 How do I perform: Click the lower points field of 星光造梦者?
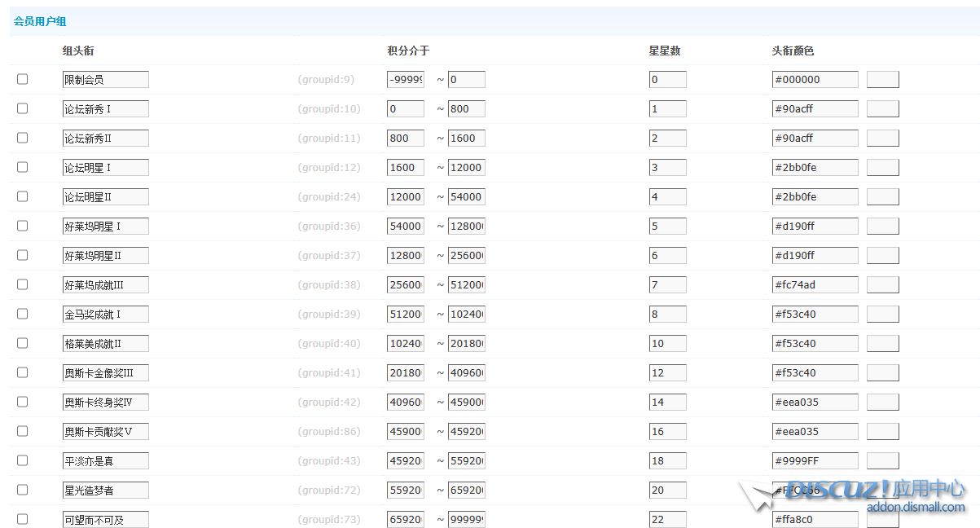405,490
